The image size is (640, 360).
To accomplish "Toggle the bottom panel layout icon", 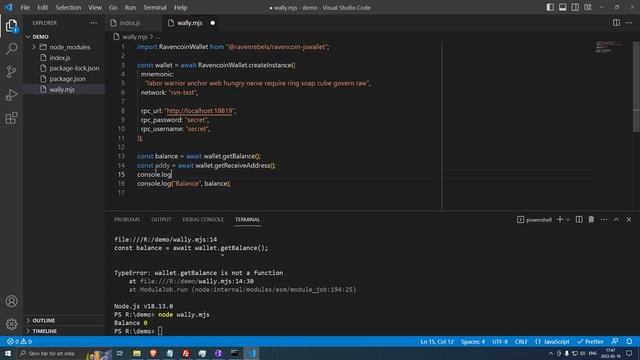I will [562, 7].
